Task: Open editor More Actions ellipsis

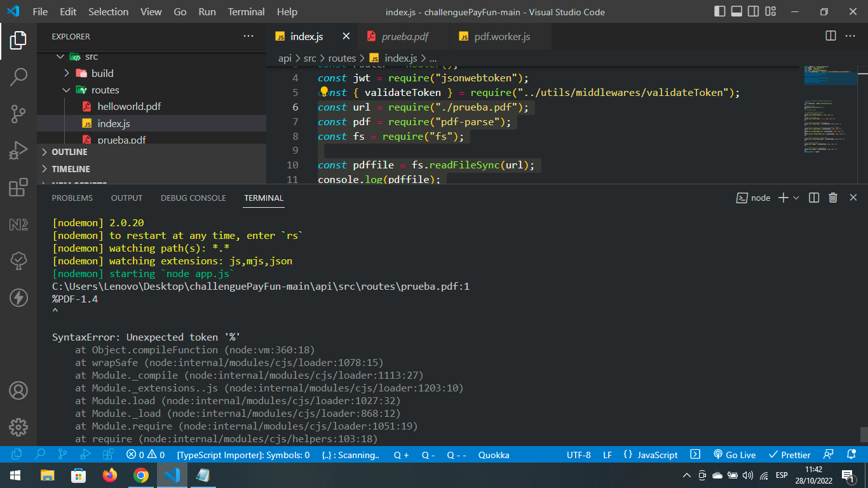Action: (850, 36)
